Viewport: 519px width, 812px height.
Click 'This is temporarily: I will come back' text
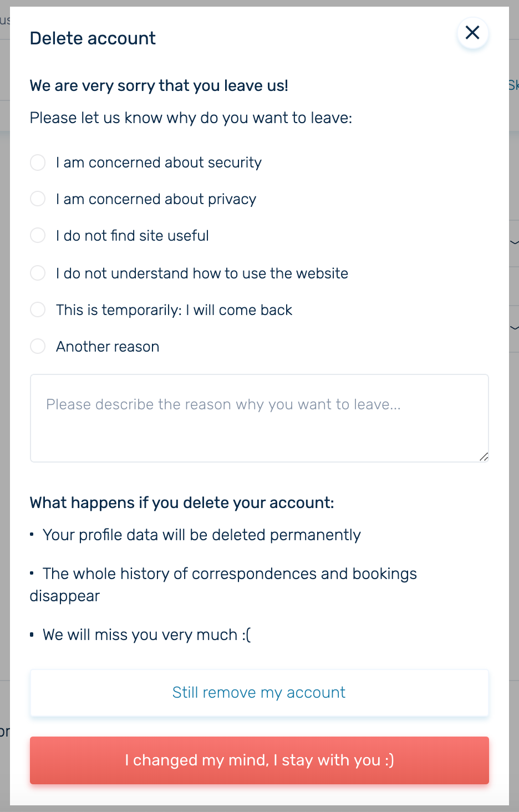174,310
